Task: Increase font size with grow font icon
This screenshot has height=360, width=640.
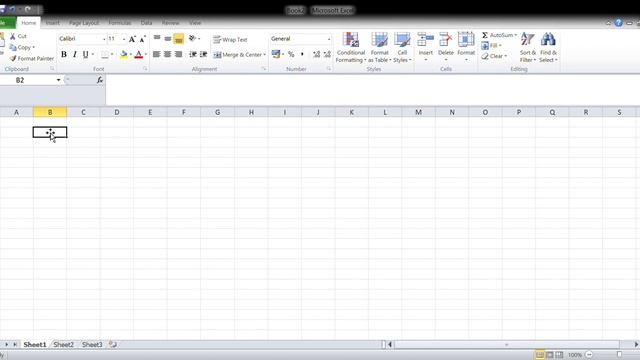Action: (x=132, y=39)
